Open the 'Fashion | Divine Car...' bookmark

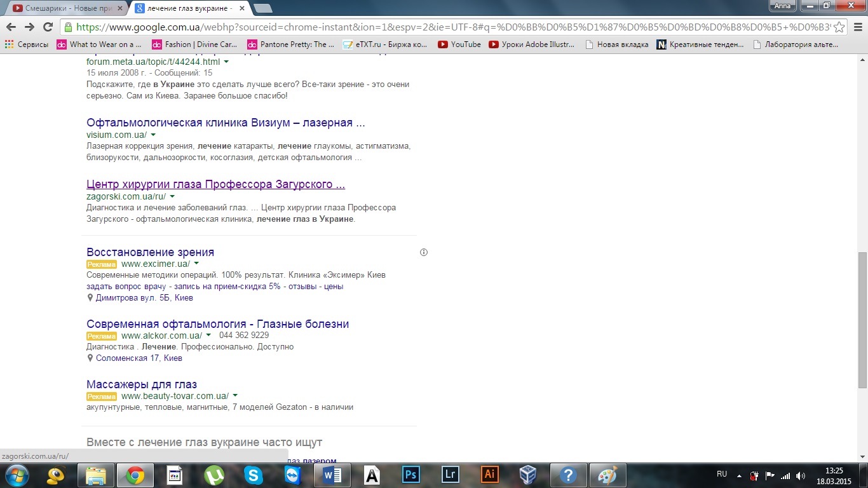(194, 44)
